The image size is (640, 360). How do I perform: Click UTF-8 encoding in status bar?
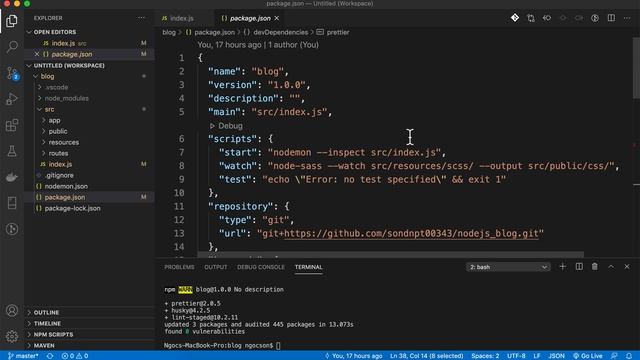[516, 356]
